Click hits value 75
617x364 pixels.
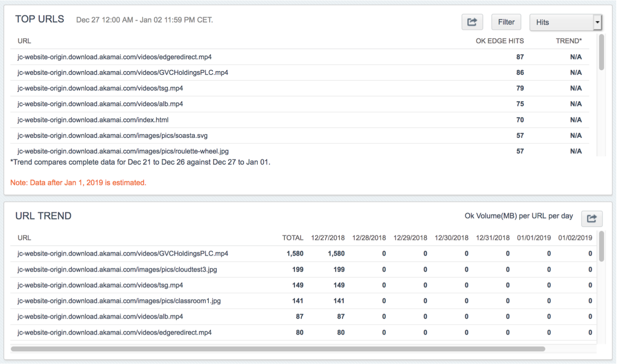point(520,104)
